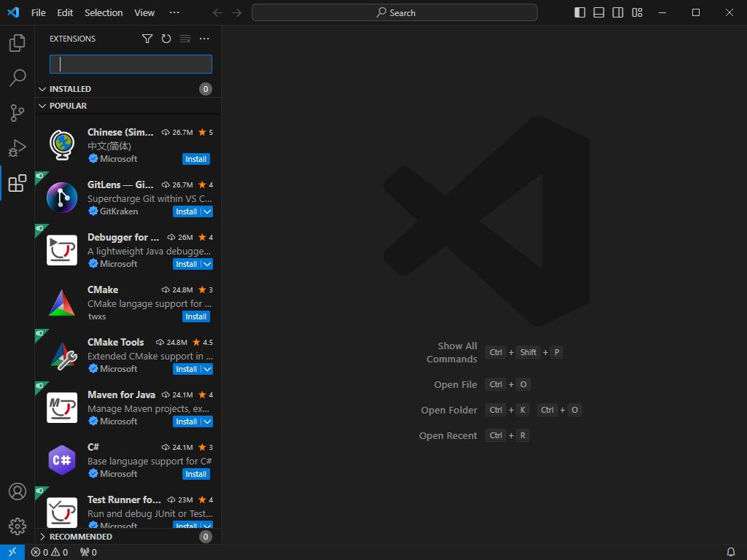Open the Chinese Simplified globe icon
Screen dimensions: 747x560
tap(62, 145)
